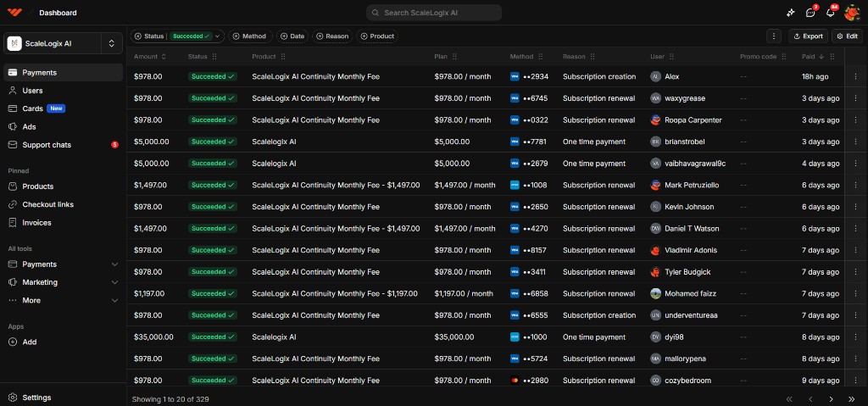Viewport: 868px width, 406px height.
Task: Open the profile avatar menu
Action: click(853, 13)
